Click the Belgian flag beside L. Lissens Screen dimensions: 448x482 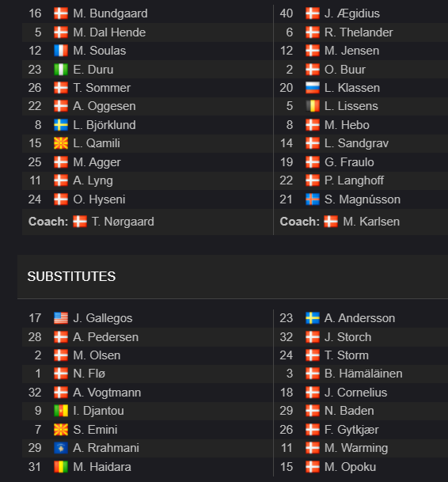tap(313, 106)
